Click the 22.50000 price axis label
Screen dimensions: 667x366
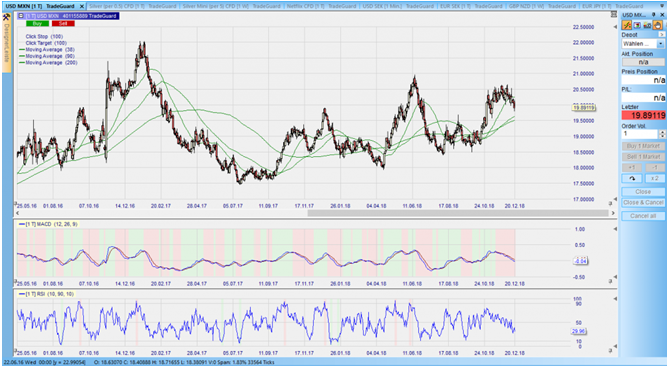(x=584, y=27)
